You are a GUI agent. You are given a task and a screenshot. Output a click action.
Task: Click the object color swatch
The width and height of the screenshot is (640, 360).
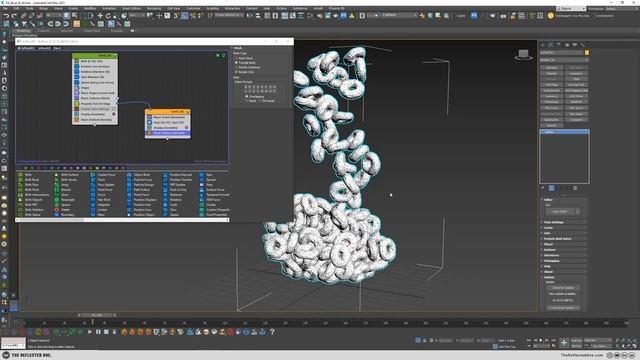pyautogui.click(x=587, y=53)
